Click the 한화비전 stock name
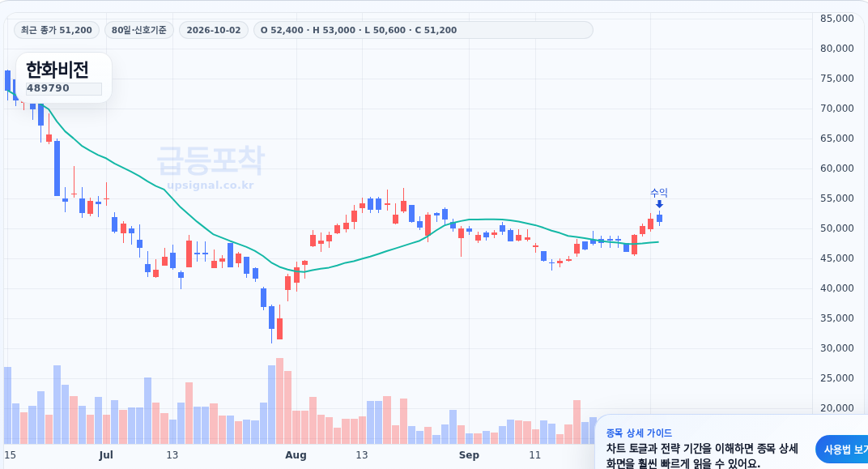This screenshot has width=868, height=469. pos(57,69)
